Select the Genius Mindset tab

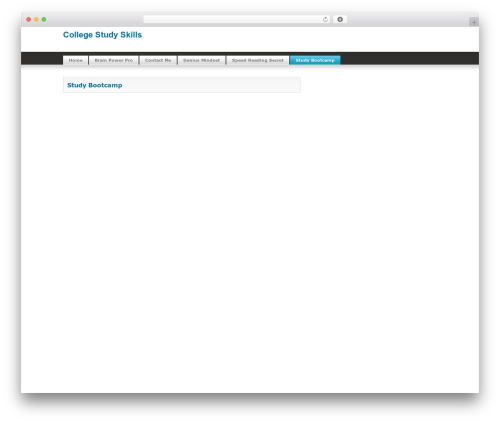[201, 60]
